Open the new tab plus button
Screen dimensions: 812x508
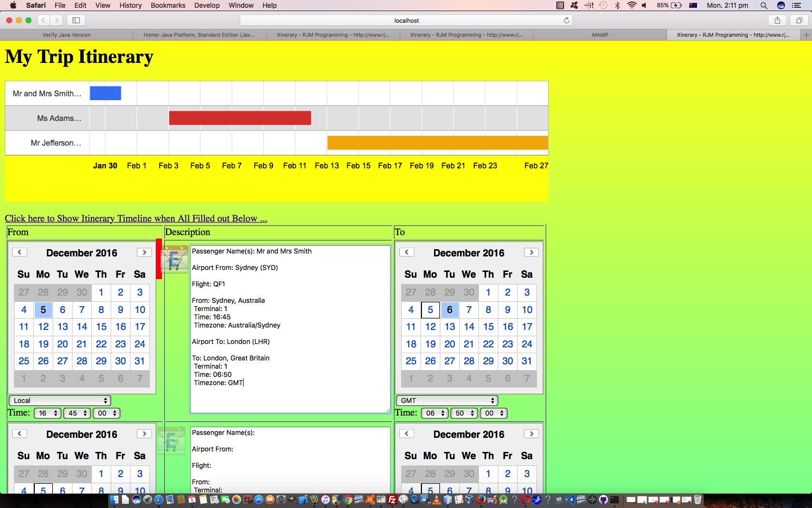806,35
